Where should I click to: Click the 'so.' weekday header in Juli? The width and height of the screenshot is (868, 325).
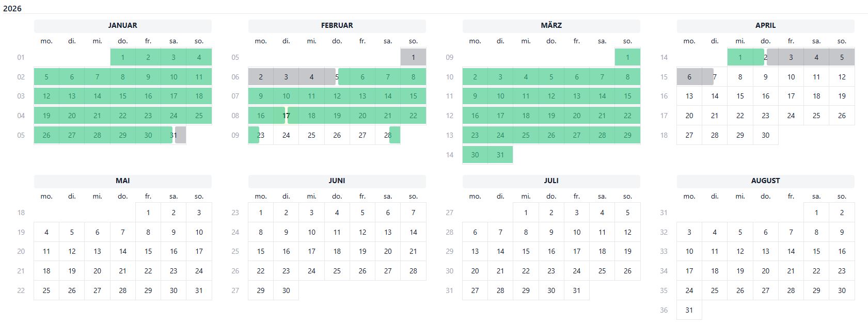pyautogui.click(x=627, y=197)
